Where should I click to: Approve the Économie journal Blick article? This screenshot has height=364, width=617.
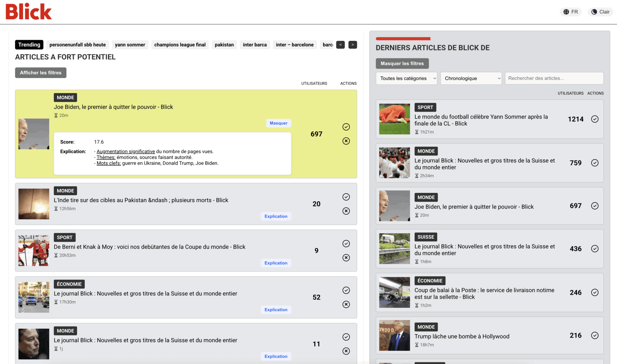(346, 290)
